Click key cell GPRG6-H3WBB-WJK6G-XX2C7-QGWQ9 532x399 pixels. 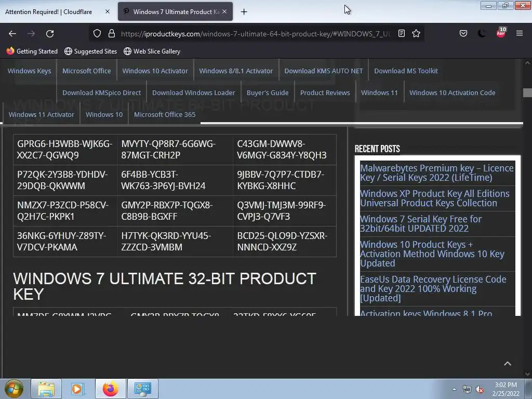(65, 150)
